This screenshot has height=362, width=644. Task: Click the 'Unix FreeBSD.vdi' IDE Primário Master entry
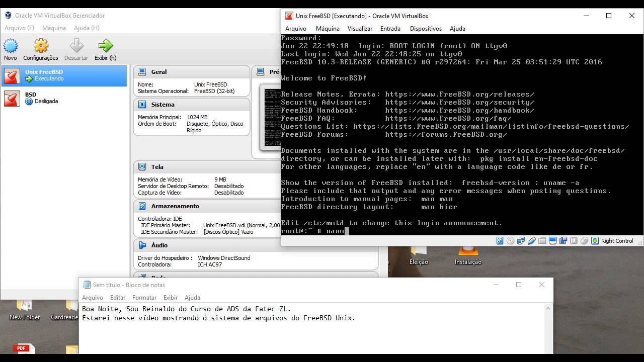click(x=242, y=225)
